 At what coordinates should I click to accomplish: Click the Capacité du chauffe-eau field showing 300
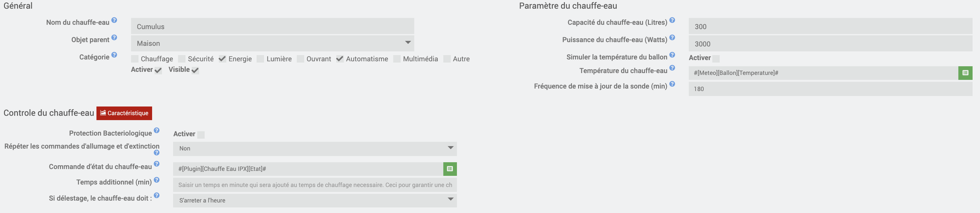pos(830,26)
